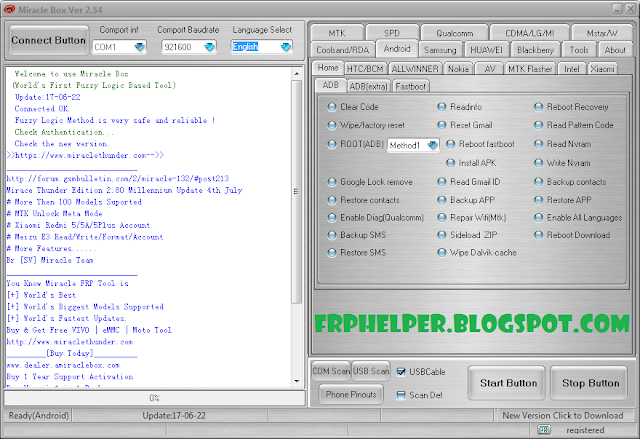This screenshot has height=439, width=640.
Task: Switch to the ALLWINNER sub-tab
Action: pos(415,69)
